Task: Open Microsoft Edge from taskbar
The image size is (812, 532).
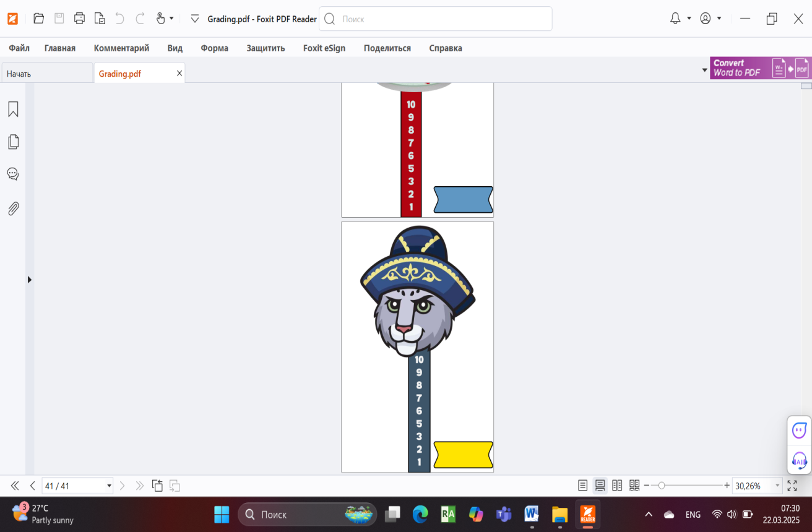Action: pyautogui.click(x=420, y=514)
